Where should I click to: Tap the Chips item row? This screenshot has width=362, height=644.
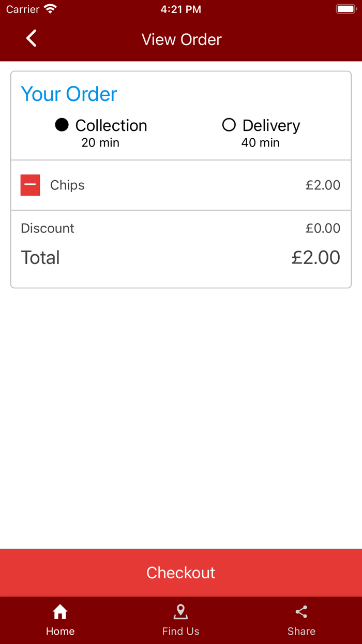(67, 185)
